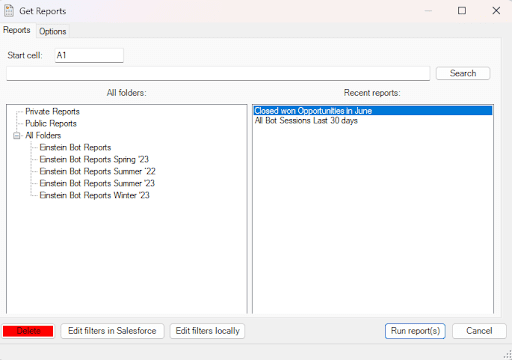
Task: Focus the report search text box
Action: (x=218, y=73)
